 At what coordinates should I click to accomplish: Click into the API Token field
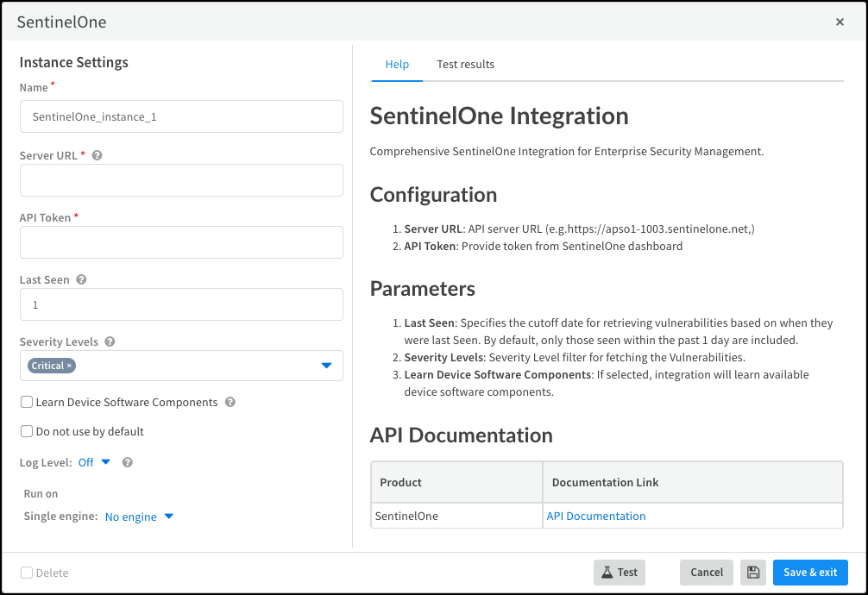pos(181,242)
